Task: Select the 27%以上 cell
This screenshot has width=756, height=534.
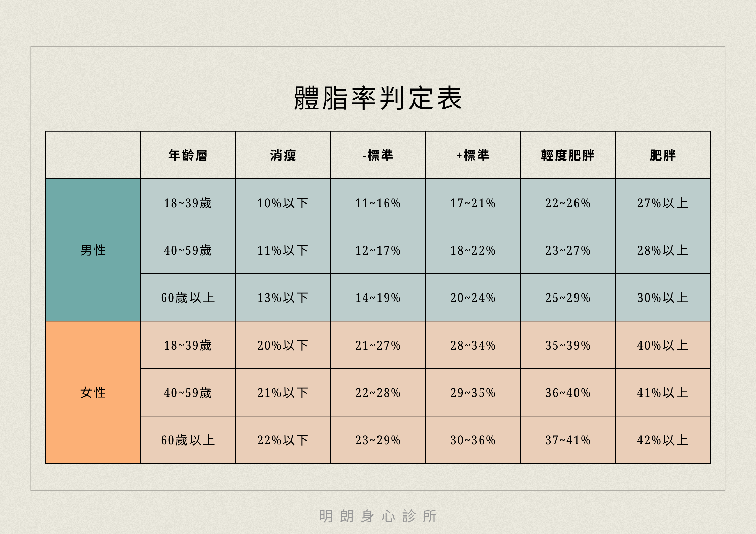Action: [x=663, y=203]
